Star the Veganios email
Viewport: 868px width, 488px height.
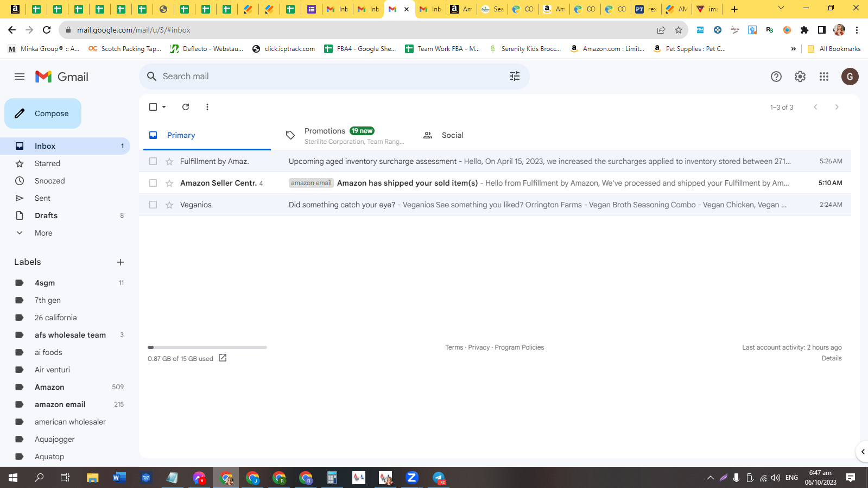[x=169, y=205]
